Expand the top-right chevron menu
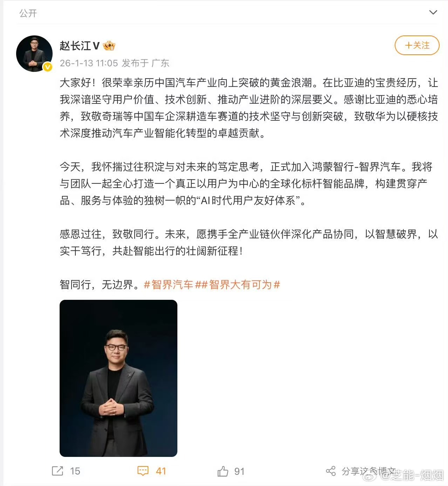 (433, 13)
